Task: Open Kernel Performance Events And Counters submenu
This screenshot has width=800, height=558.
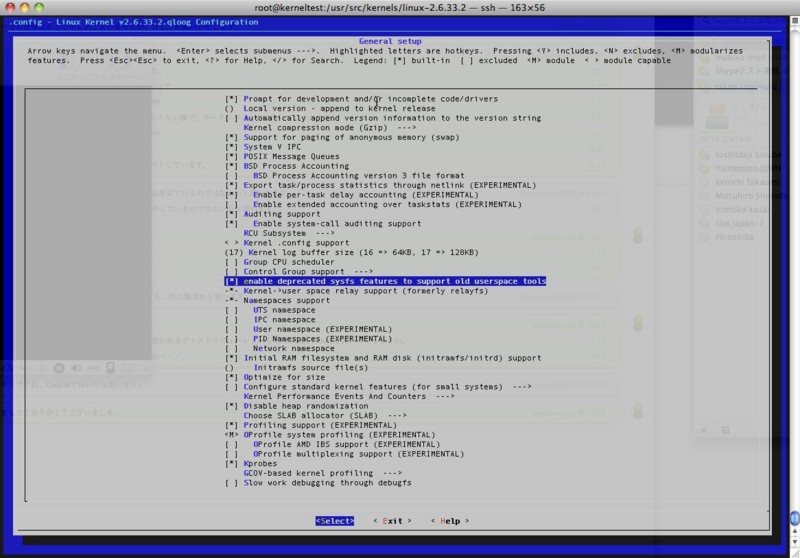Action: coord(349,396)
